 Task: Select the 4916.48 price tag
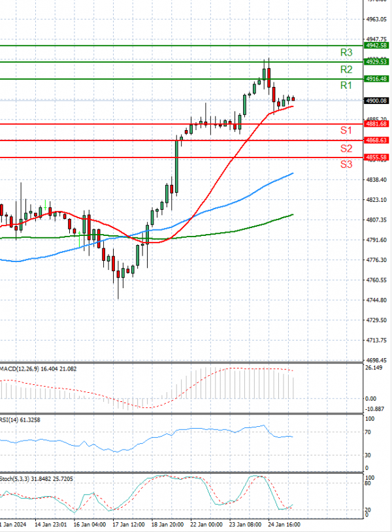point(376,78)
